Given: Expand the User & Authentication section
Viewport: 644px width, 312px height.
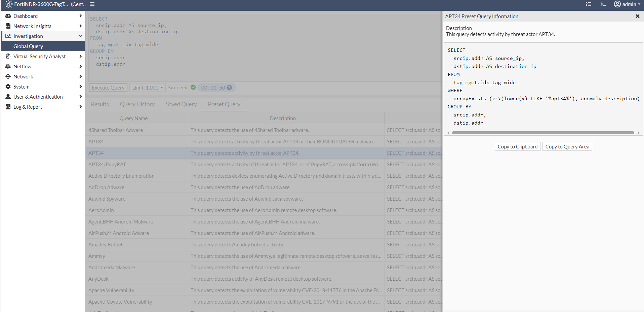Looking at the screenshot, I should tap(81, 97).
